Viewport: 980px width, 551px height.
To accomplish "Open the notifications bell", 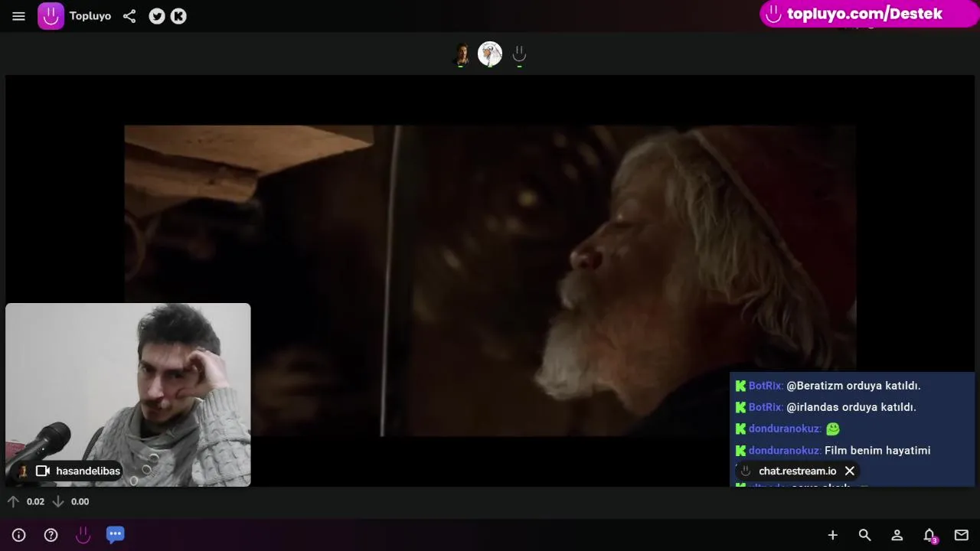I will (x=929, y=535).
